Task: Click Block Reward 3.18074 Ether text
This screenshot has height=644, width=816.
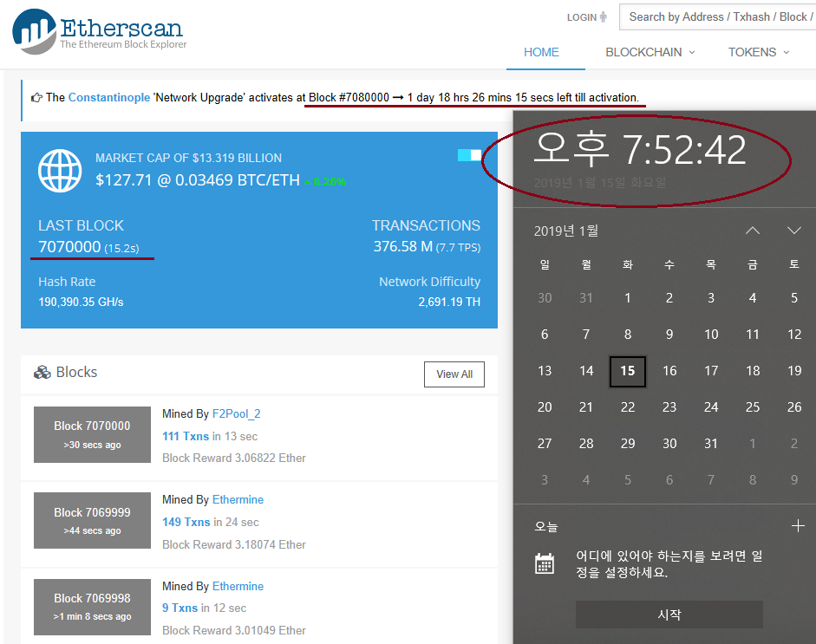Action: (x=233, y=544)
